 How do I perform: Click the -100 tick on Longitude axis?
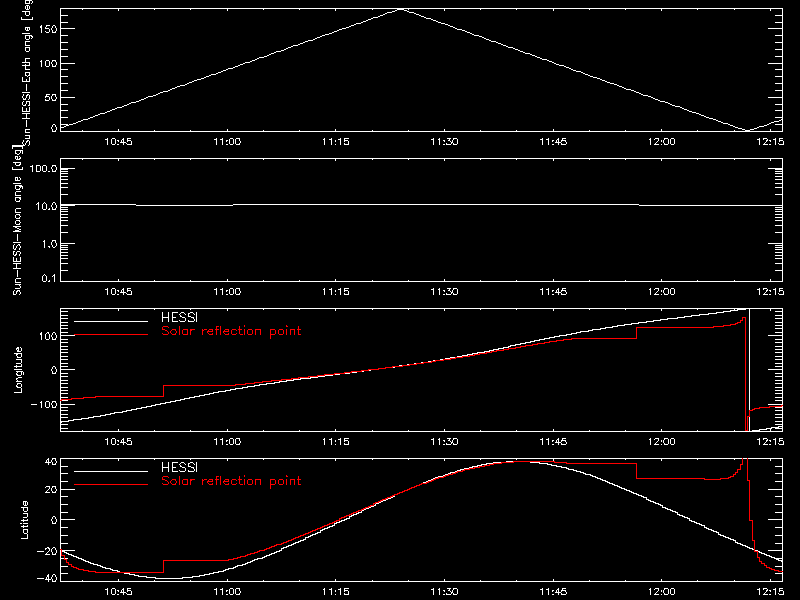(44, 404)
